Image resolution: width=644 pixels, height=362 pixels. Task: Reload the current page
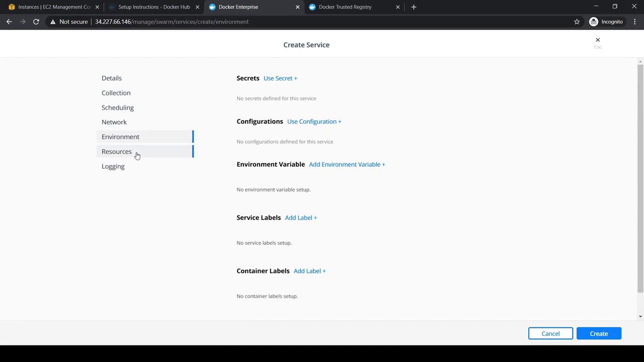[x=36, y=22]
